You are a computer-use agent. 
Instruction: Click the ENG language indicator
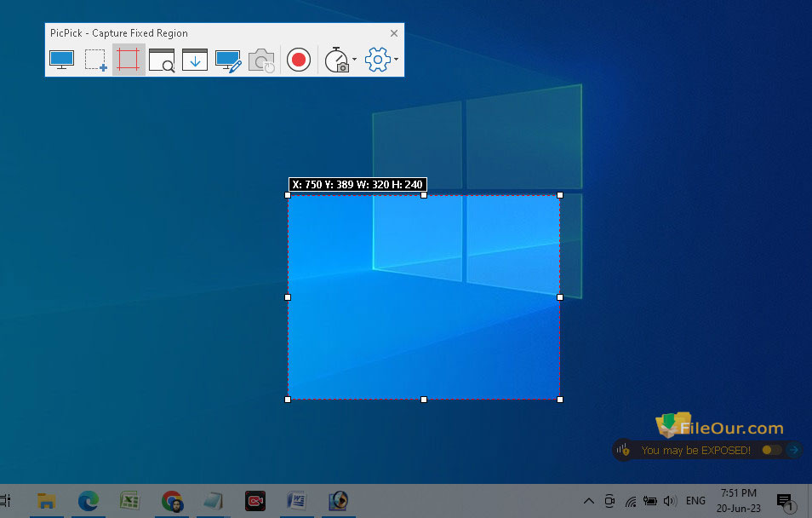click(695, 501)
